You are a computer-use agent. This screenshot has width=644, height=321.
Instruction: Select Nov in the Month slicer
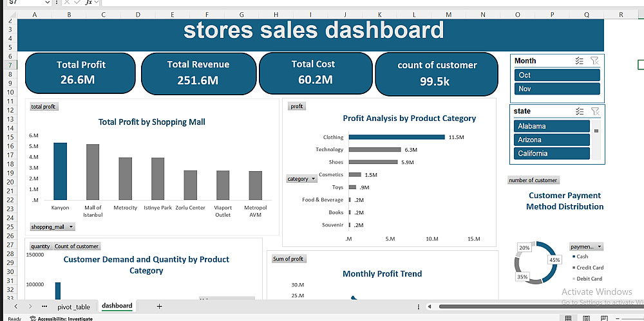click(x=557, y=89)
